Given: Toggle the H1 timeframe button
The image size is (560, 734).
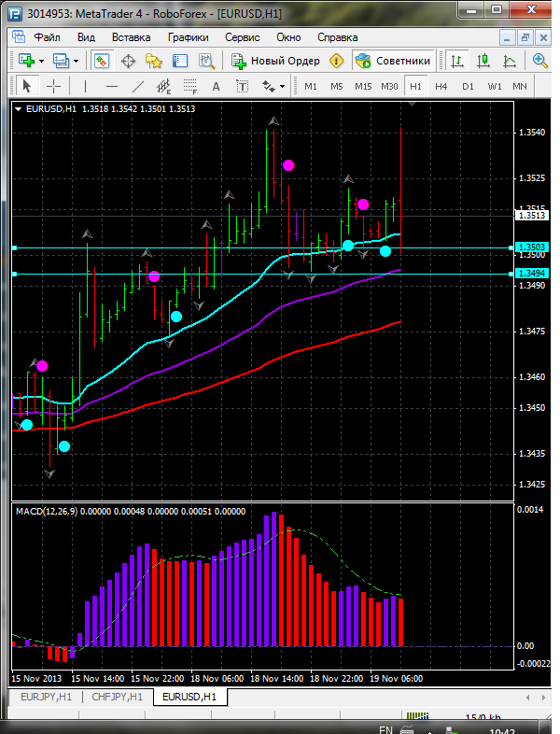Looking at the screenshot, I should tap(415, 87).
